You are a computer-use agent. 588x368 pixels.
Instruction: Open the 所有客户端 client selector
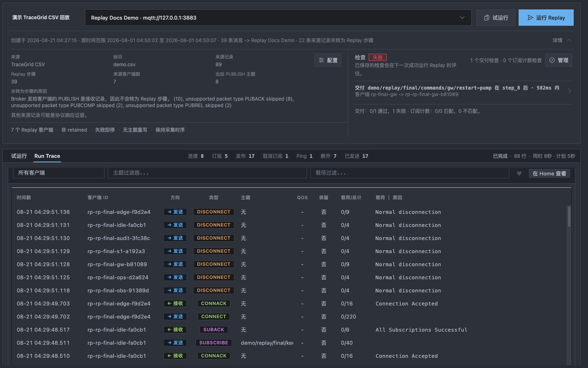click(59, 173)
